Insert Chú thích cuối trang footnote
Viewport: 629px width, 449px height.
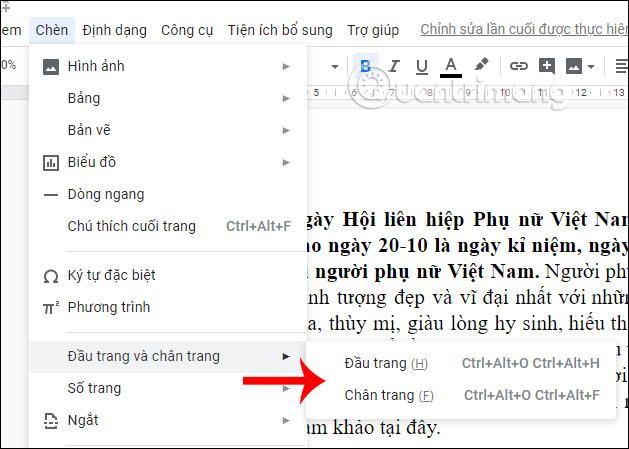(168, 226)
